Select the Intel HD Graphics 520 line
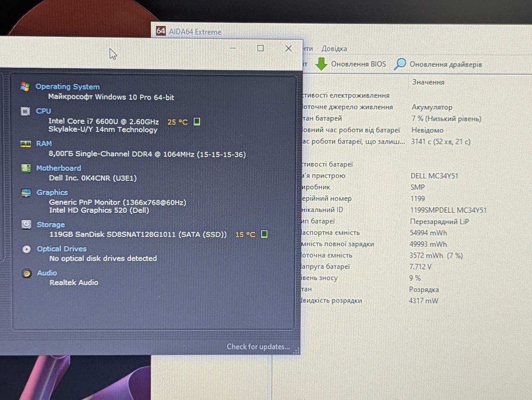The width and height of the screenshot is (532, 400). point(99,210)
